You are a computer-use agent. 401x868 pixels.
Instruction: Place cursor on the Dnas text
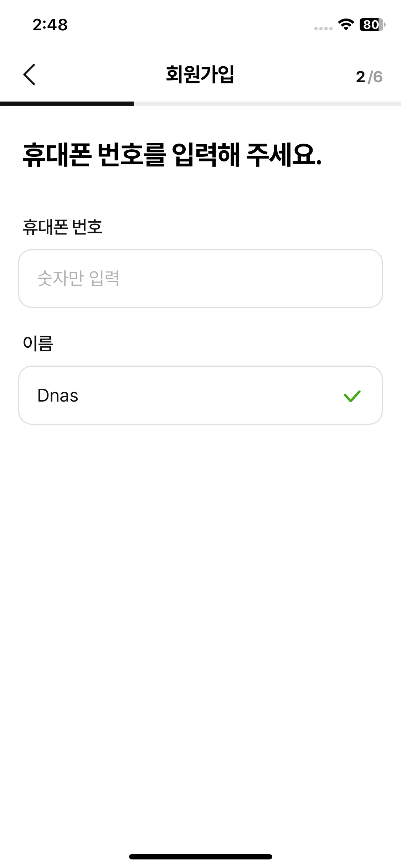point(58,396)
